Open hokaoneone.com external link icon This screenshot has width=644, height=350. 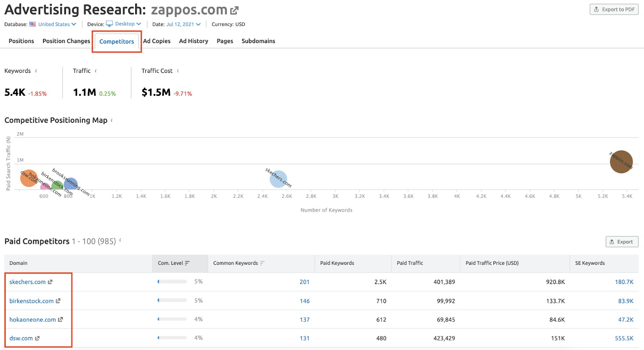pos(60,319)
